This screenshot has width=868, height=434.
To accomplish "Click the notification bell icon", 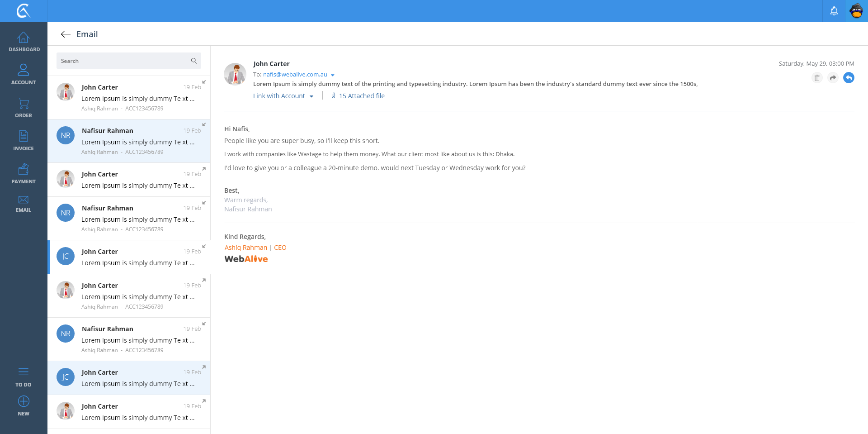I will tap(834, 11).
